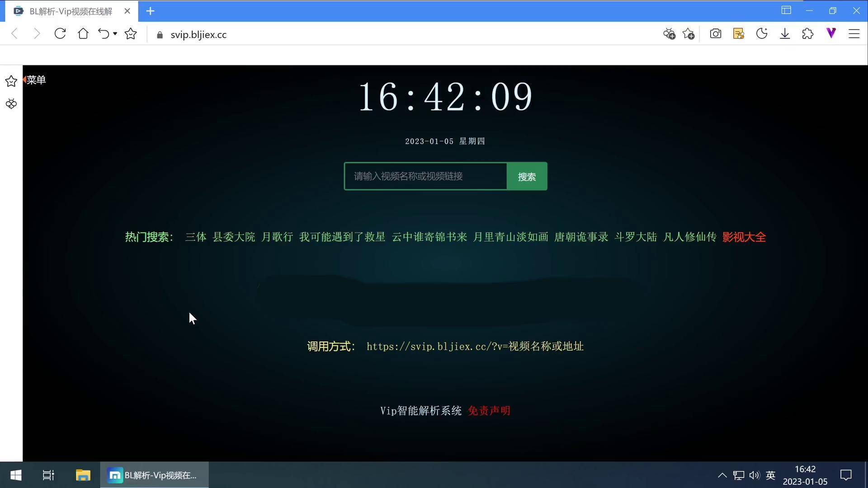868x488 pixels.
Task: Click the green 搜索 search button
Action: click(526, 176)
